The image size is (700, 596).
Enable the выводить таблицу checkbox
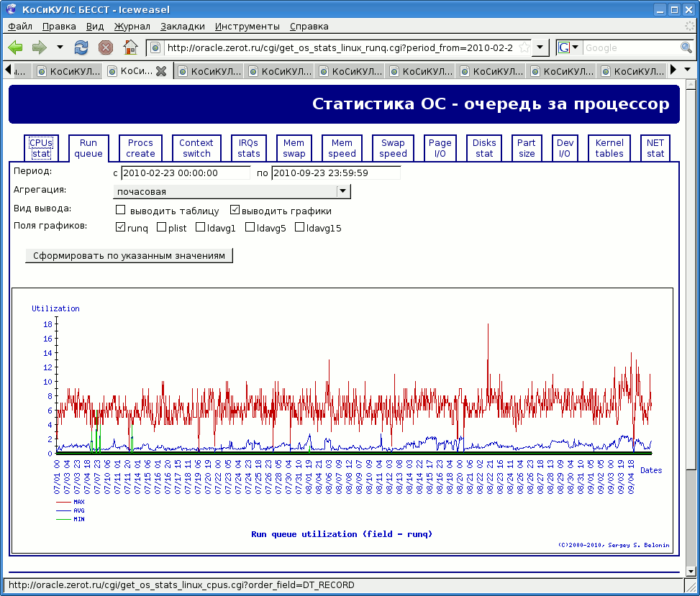point(121,210)
